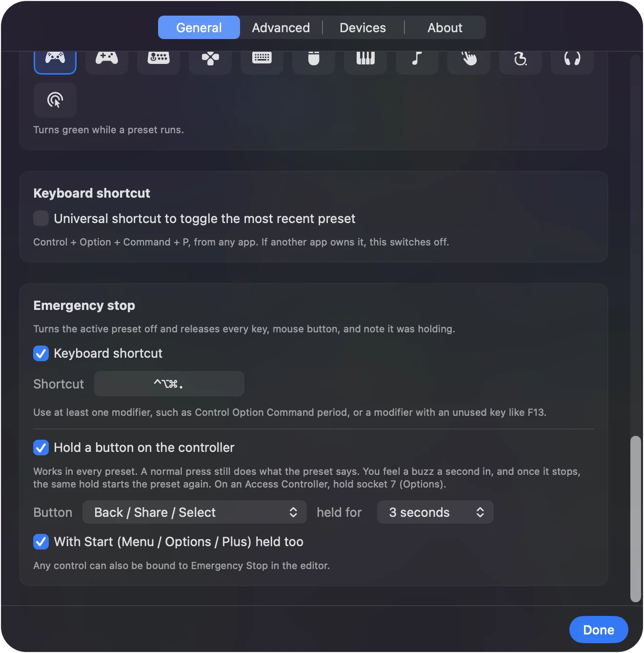Click the "Control + Option + Command + P" hint text
This screenshot has width=644, height=653.
[241, 242]
